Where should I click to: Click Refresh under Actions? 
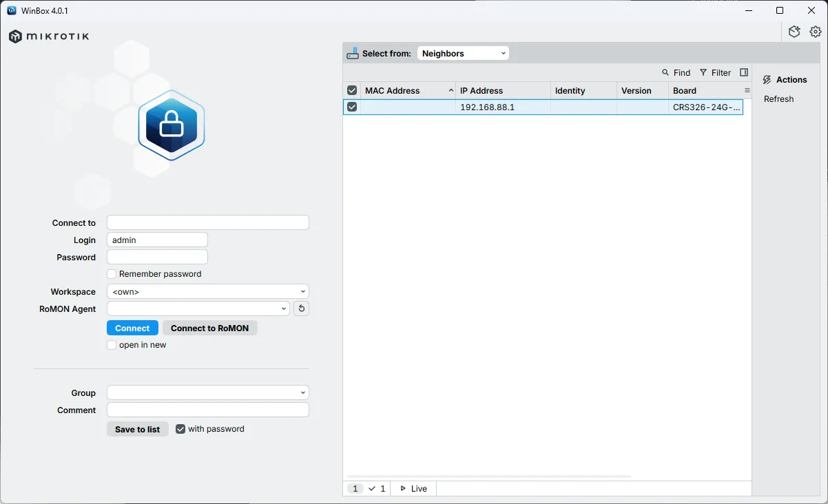778,99
